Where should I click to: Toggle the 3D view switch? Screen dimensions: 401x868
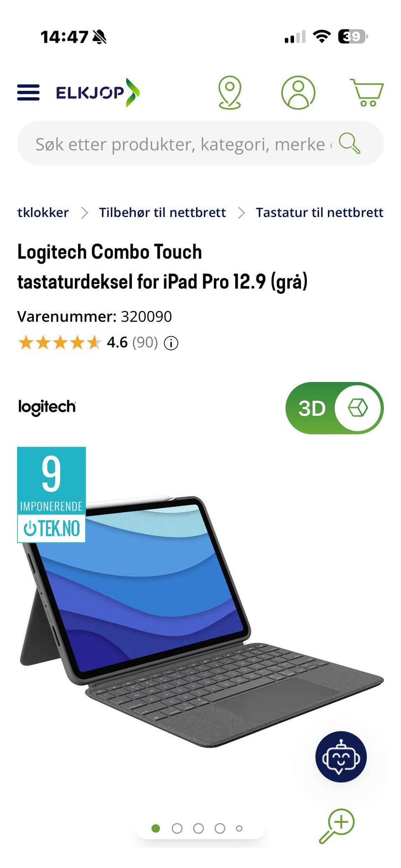click(334, 408)
